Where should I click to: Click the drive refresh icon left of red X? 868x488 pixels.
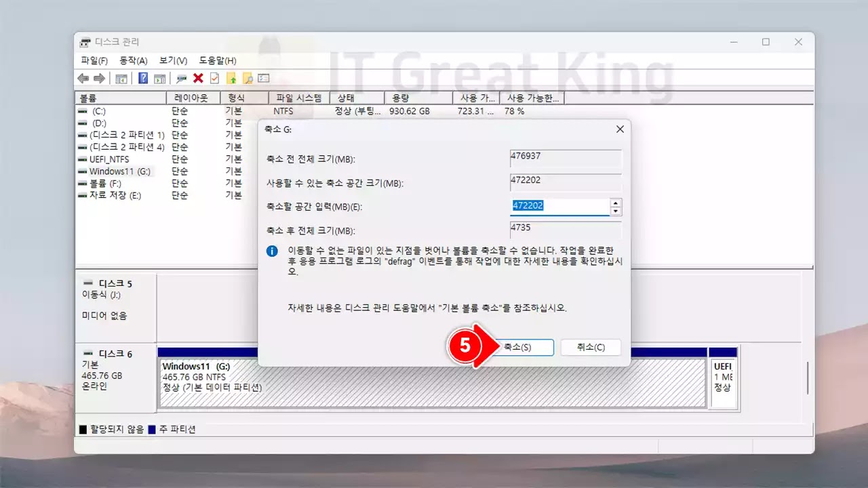182,78
